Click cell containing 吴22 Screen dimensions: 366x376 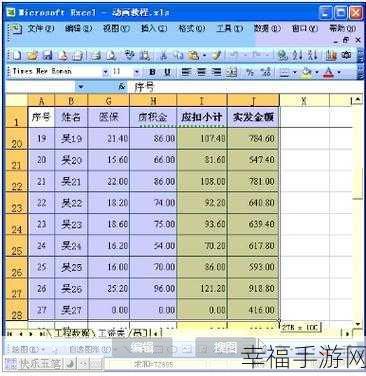point(71,203)
